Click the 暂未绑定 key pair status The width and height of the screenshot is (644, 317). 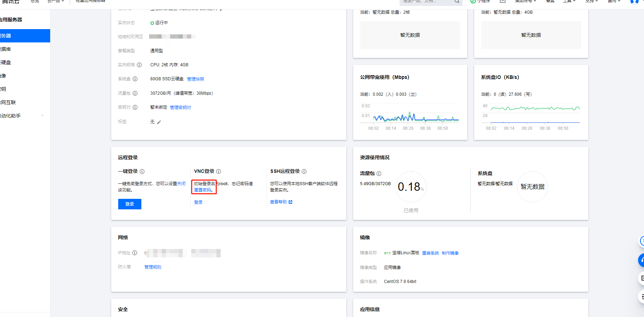tap(159, 107)
